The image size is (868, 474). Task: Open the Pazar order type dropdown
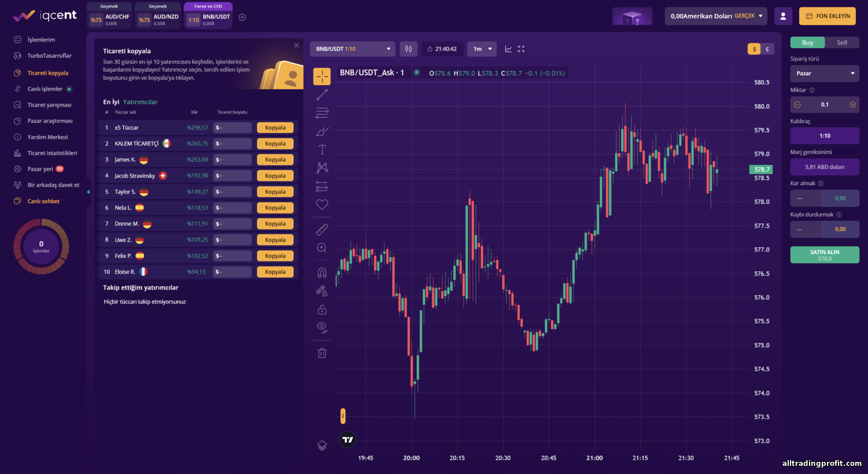(x=825, y=74)
